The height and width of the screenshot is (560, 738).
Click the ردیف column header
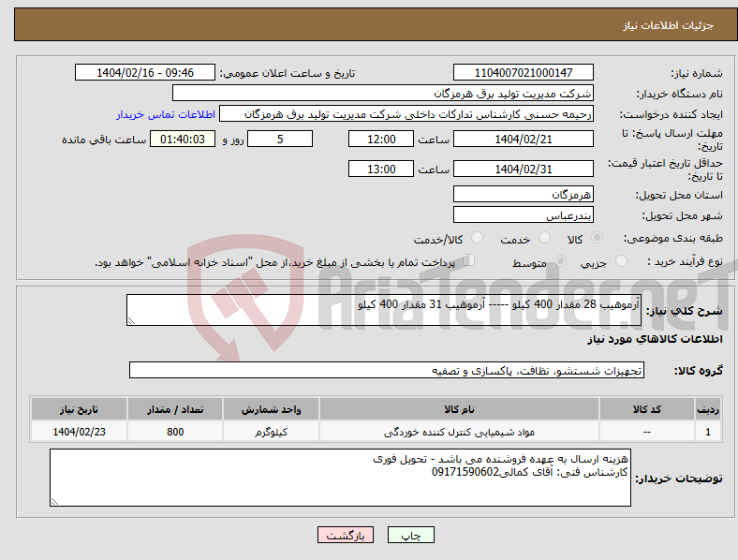[x=708, y=409]
